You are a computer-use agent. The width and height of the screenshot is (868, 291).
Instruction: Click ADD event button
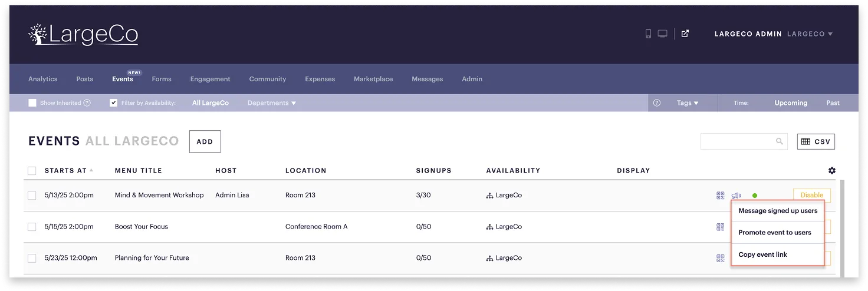click(x=205, y=141)
